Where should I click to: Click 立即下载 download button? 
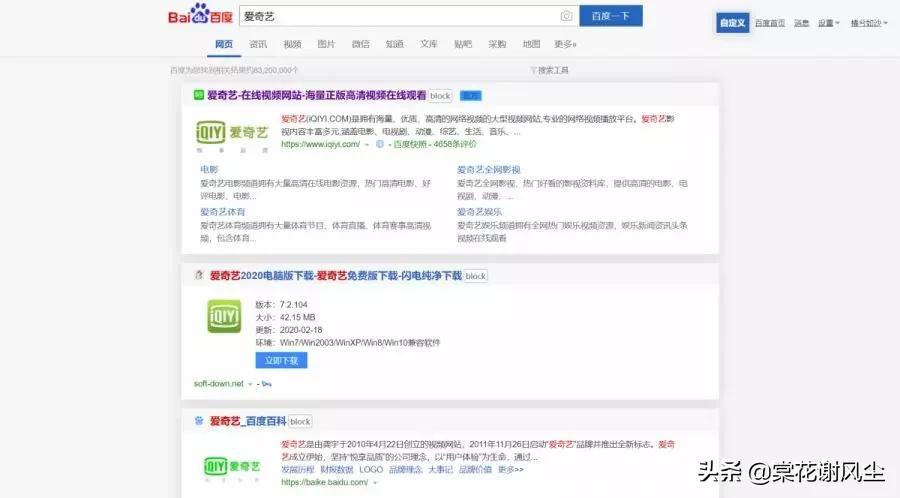click(281, 360)
